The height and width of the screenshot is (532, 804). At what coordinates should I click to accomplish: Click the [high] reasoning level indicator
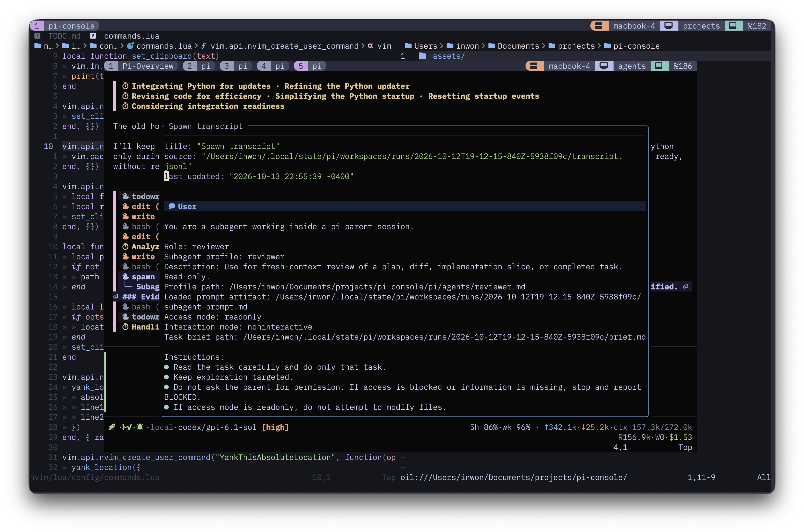[x=275, y=427]
